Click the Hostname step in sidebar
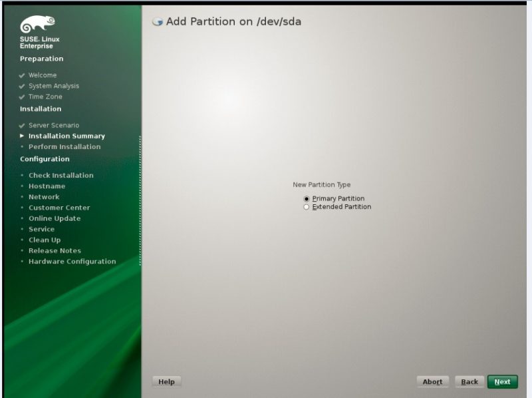The image size is (532, 398). tap(47, 186)
